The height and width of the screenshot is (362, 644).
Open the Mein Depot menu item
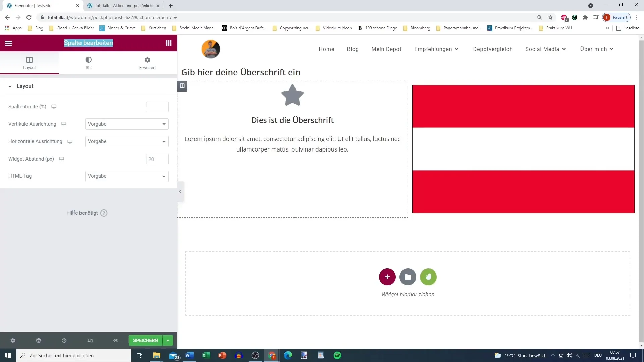point(386,49)
